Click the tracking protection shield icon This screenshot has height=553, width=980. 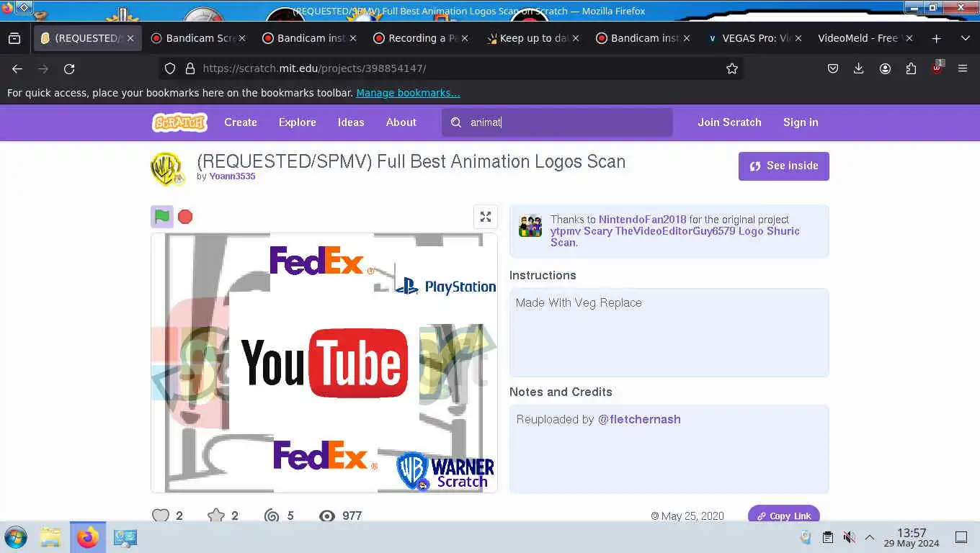170,68
